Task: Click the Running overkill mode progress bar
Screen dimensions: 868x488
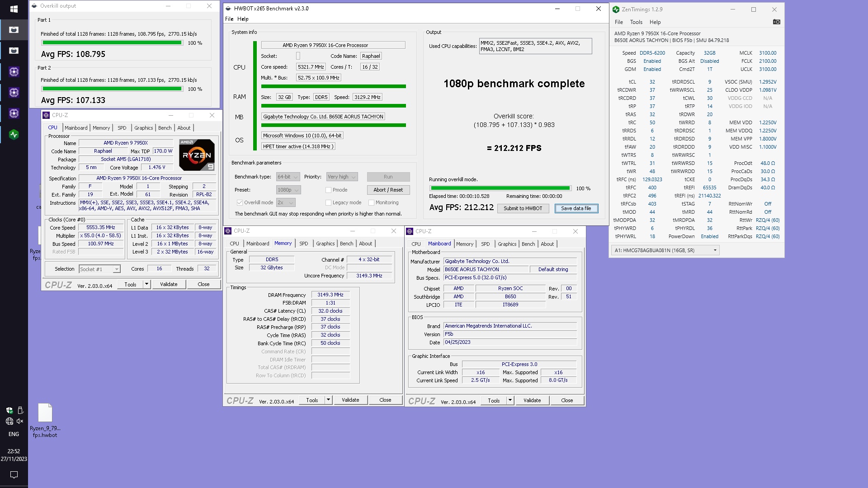Action: [x=500, y=188]
